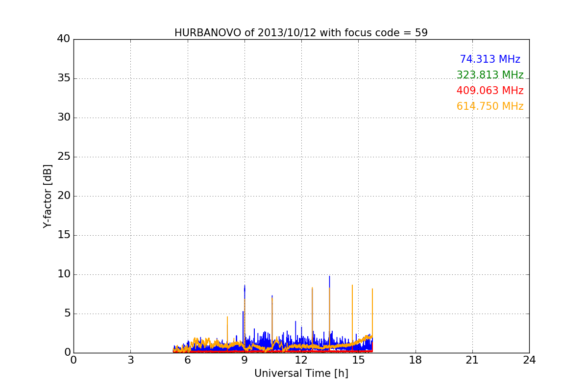Screen dimensions: 588x392
Task: Select the 323.813 MHz legend label
Action: (490, 75)
